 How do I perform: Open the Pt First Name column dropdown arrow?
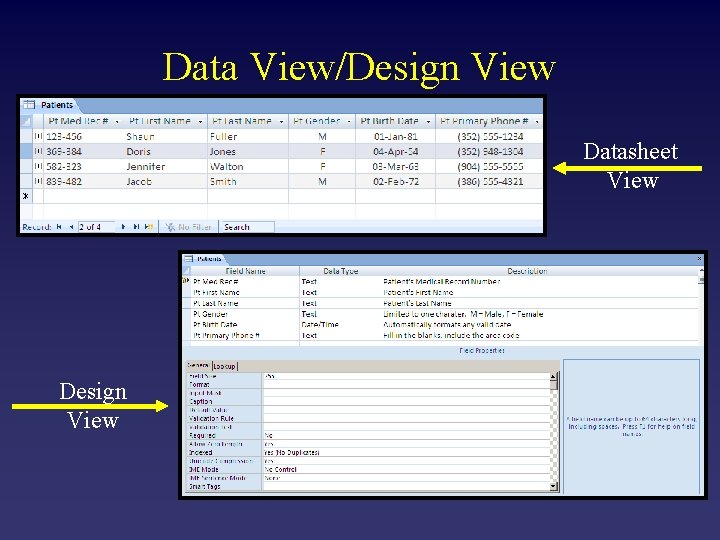click(x=200, y=122)
